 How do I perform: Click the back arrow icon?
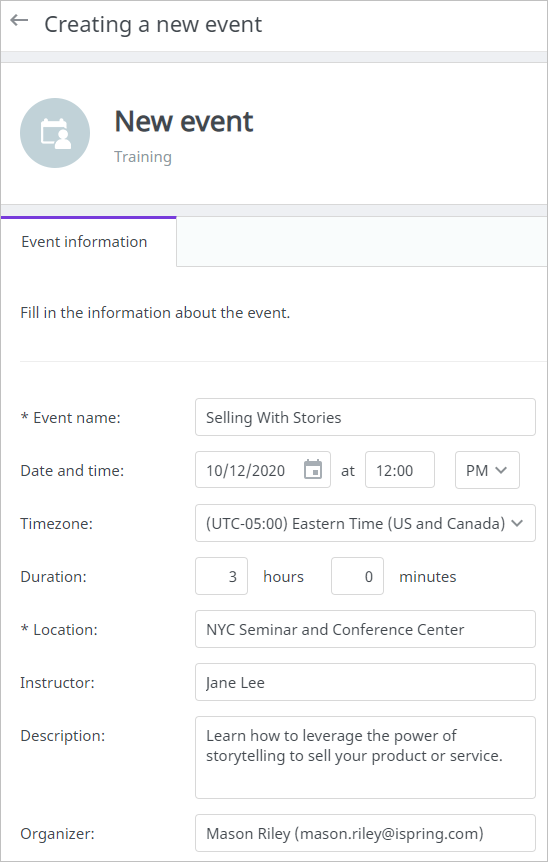[x=19, y=21]
